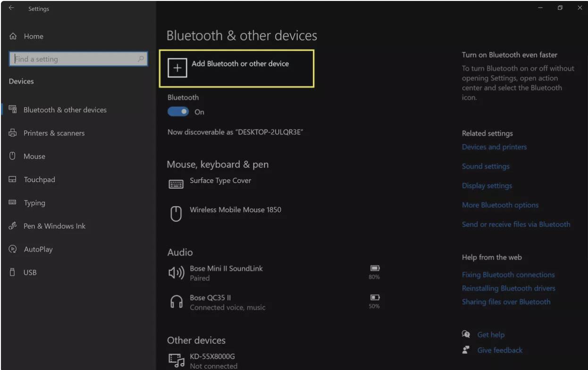Image resolution: width=588 pixels, height=370 pixels.
Task: Open Fixing Bluetooth connections help link
Action: coord(508,275)
